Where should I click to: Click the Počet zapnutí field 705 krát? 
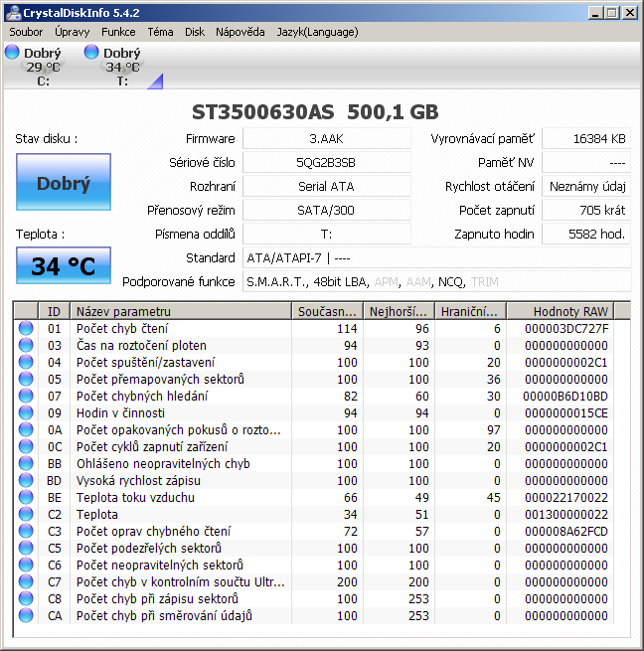(x=586, y=211)
